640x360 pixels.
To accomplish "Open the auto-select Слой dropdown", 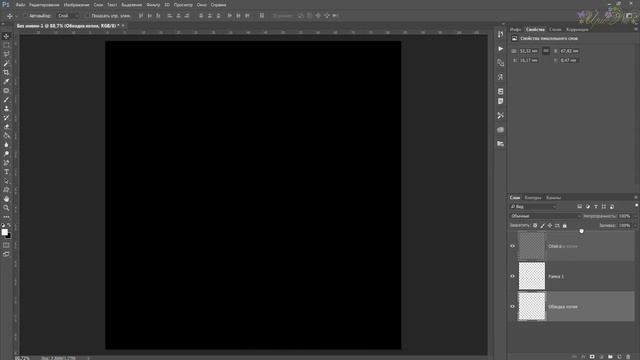I will (68, 16).
